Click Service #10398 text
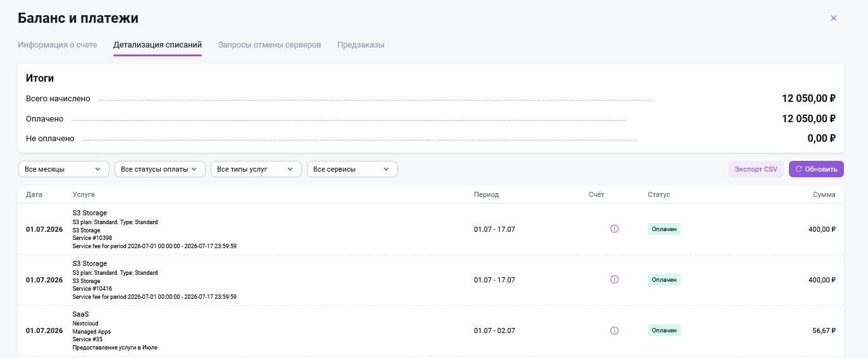Screen dimensions: 868x359 (92, 238)
